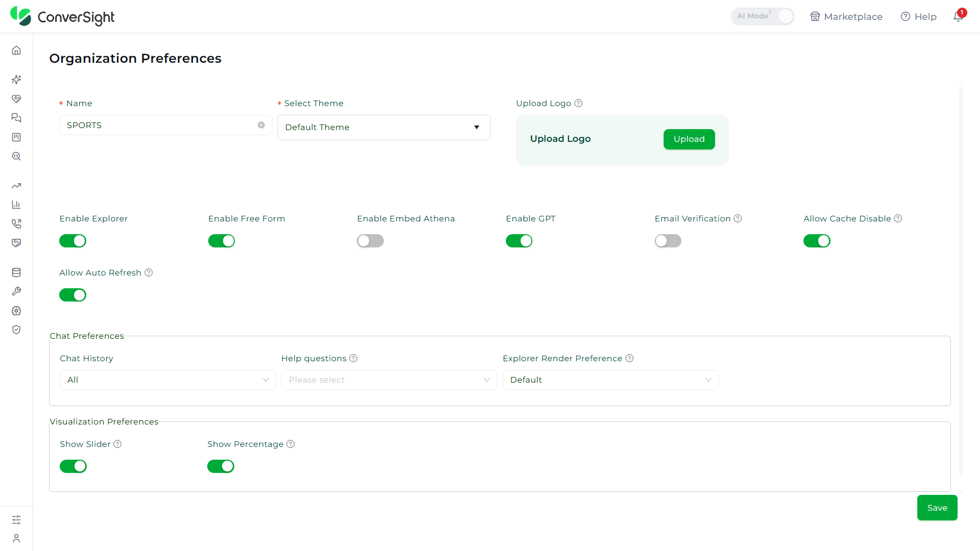Go to Home in the sidebar
Viewport: 980px width, 551px height.
pyautogui.click(x=16, y=51)
